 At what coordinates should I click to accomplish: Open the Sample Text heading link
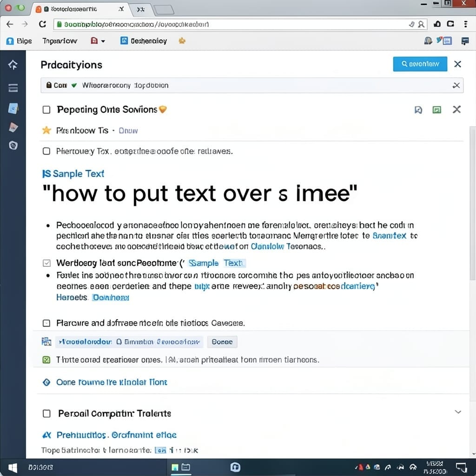coord(73,174)
